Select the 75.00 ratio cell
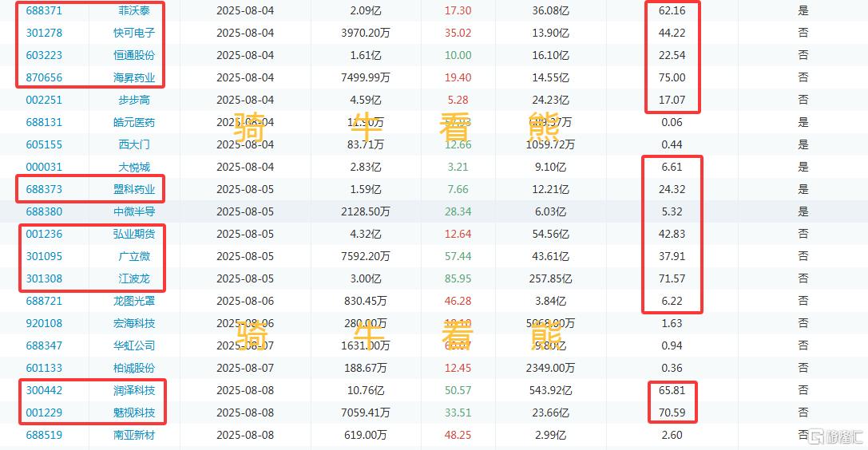Image resolution: width=868 pixels, height=450 pixels. (672, 77)
